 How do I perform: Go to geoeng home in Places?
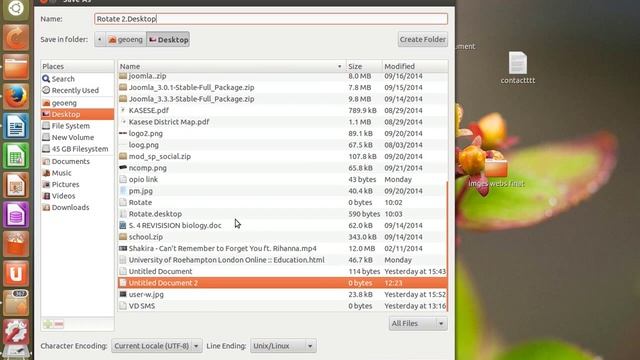coord(77,103)
